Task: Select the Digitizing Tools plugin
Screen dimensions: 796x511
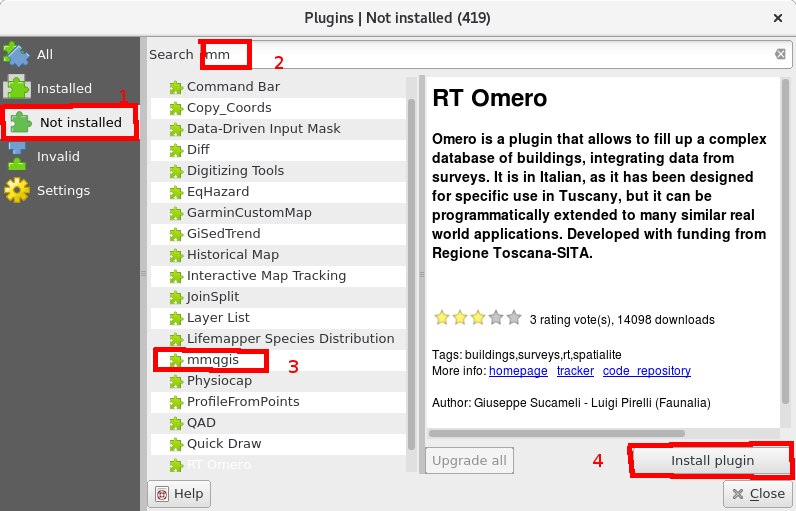Action: pyautogui.click(x=278, y=171)
